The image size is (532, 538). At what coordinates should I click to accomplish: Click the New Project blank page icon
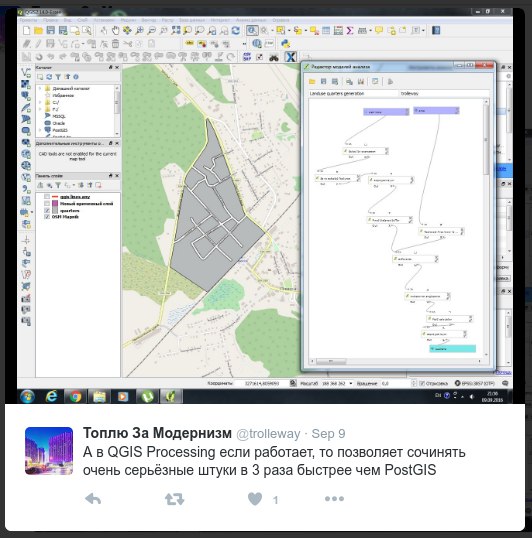[x=26, y=31]
